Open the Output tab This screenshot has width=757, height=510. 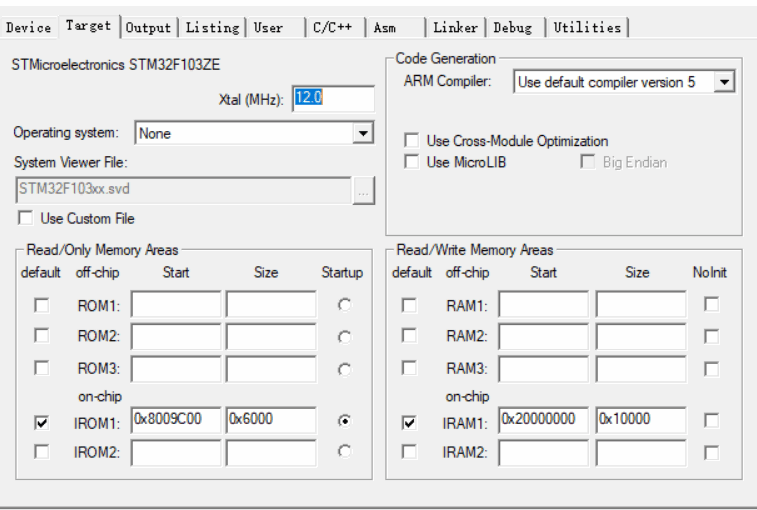[148, 28]
